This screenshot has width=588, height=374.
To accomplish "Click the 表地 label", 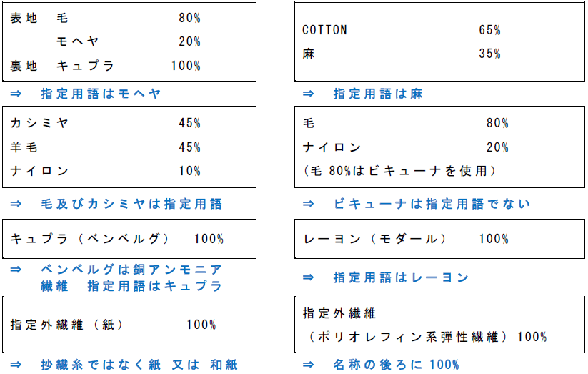I will click(24, 19).
